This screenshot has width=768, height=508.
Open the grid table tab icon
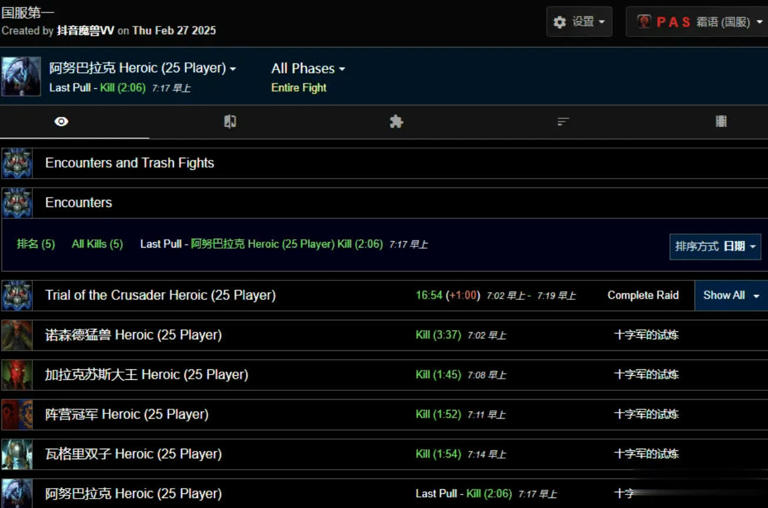(721, 121)
